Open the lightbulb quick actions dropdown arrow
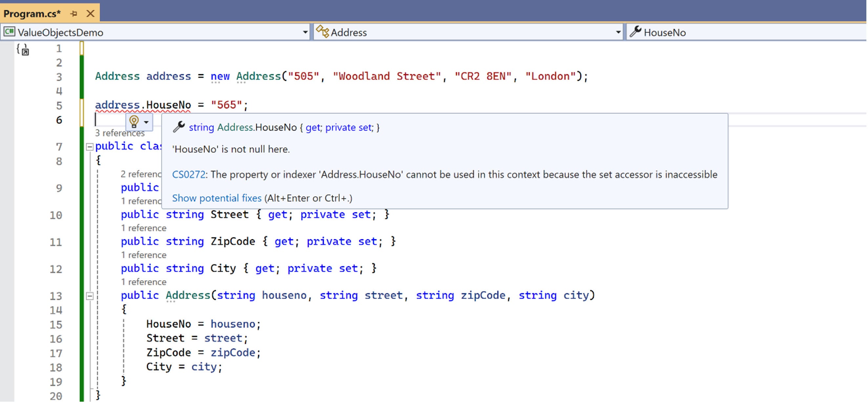This screenshot has width=868, height=403. [x=146, y=122]
